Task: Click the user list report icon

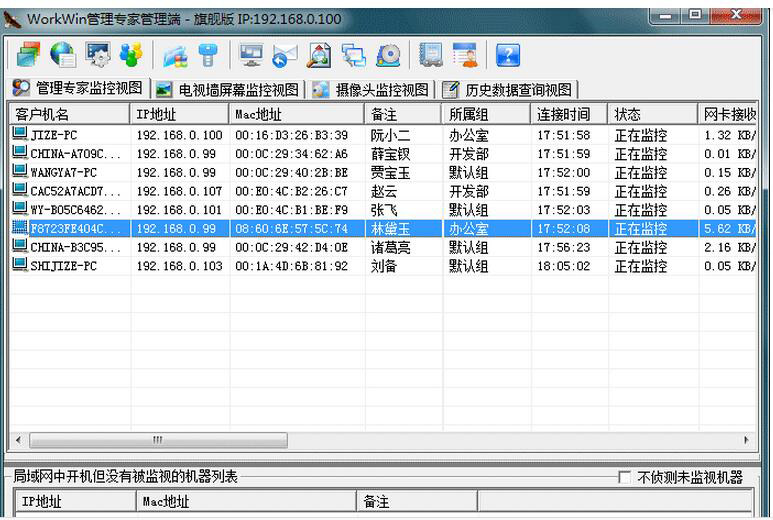Action: pos(465,54)
